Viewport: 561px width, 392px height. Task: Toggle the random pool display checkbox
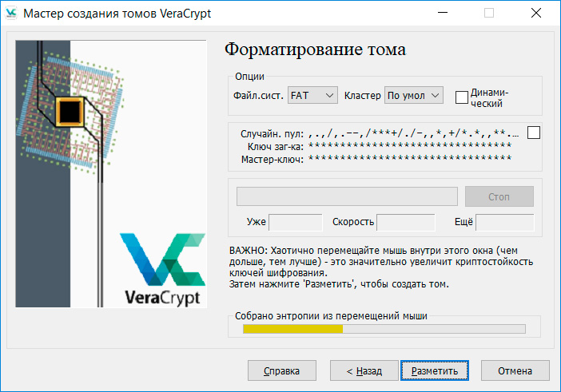click(534, 133)
